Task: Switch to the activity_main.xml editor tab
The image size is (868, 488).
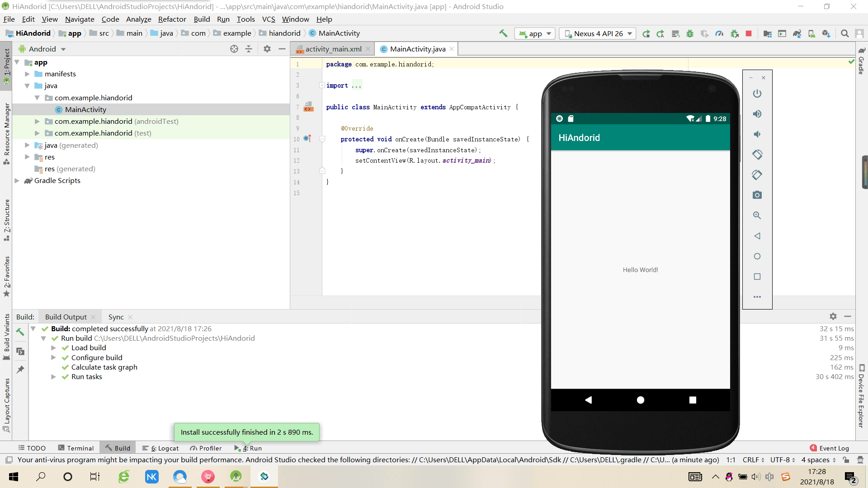Action: [333, 49]
